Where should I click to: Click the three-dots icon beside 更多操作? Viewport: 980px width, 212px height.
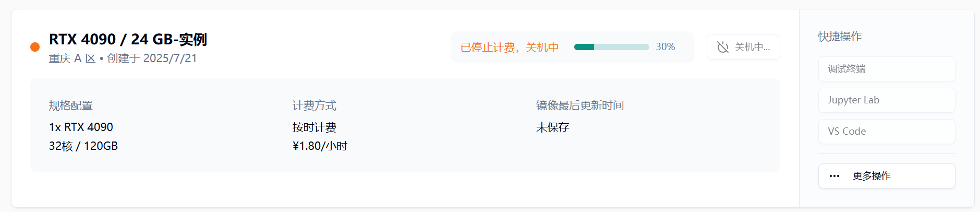tap(834, 176)
